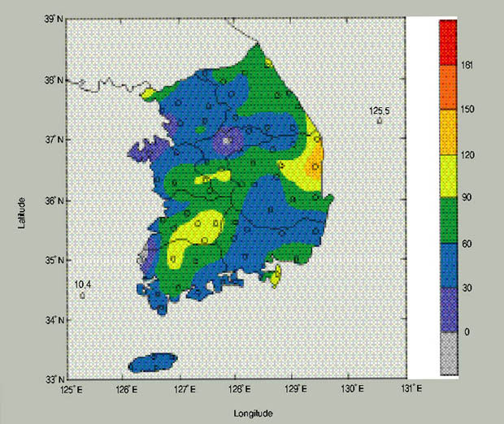The width and height of the screenshot is (504, 424).
Task: Click the 39°N latitude tick label
Action: coord(54,19)
